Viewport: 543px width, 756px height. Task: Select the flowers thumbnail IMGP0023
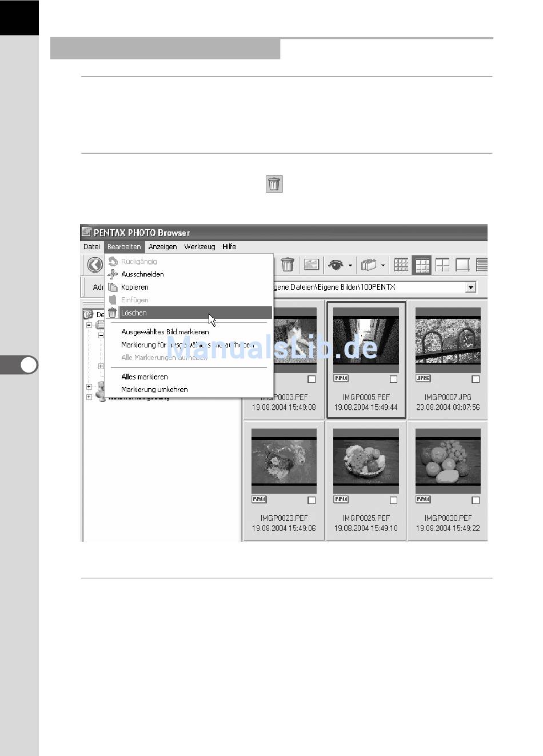284,462
